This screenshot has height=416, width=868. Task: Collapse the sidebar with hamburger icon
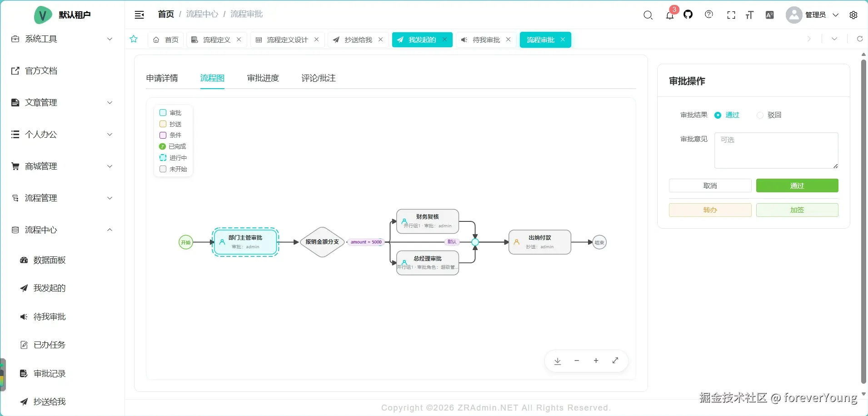[x=139, y=15]
